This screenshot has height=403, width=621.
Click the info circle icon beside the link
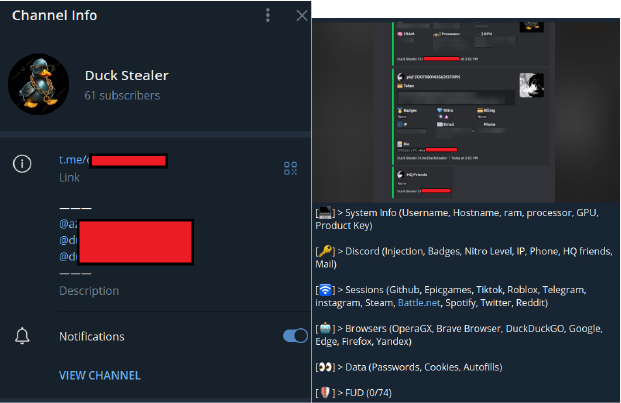22,163
